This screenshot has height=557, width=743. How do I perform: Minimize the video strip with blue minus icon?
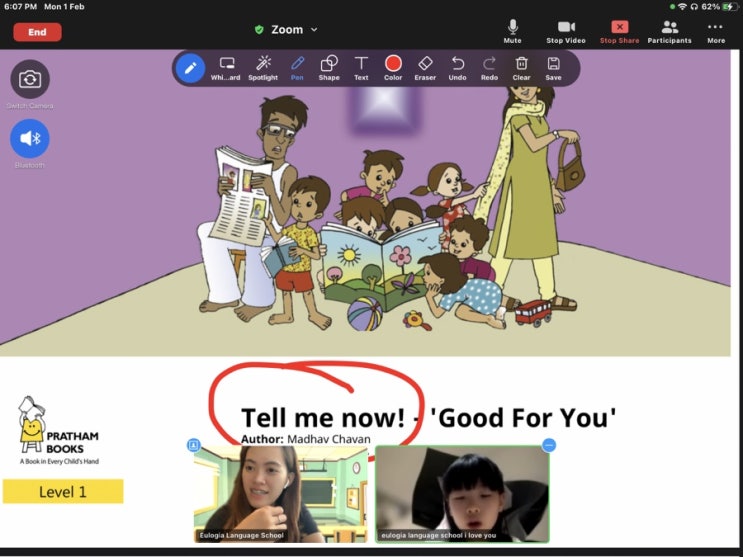(549, 445)
